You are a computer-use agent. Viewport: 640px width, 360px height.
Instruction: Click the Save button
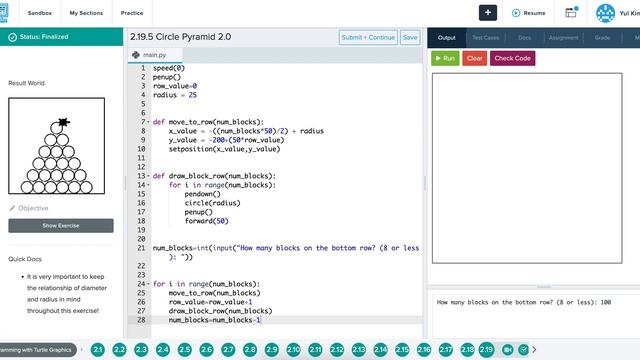tap(410, 38)
